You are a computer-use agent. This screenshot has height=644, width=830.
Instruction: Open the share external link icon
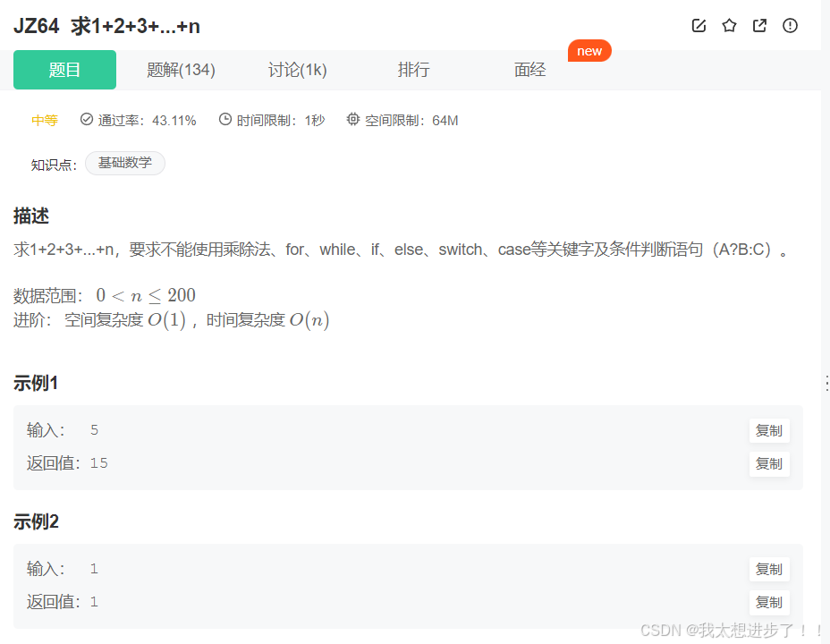pyautogui.click(x=759, y=25)
